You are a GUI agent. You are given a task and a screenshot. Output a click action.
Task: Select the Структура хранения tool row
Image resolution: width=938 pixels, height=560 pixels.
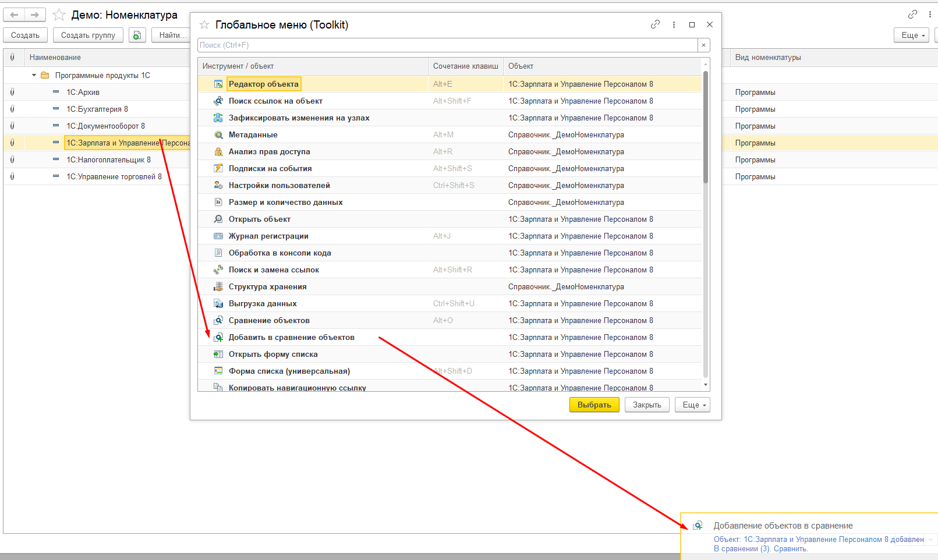(x=449, y=287)
